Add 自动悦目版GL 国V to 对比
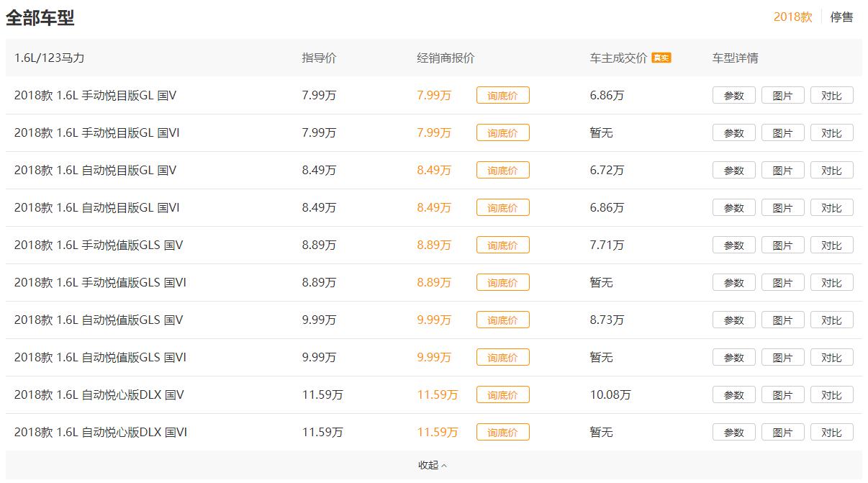 pos(831,170)
